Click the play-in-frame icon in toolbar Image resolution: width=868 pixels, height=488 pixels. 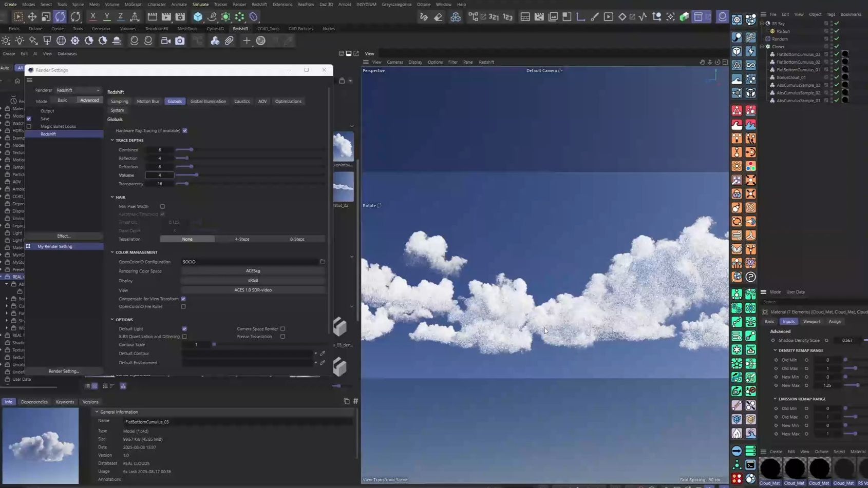(609, 17)
